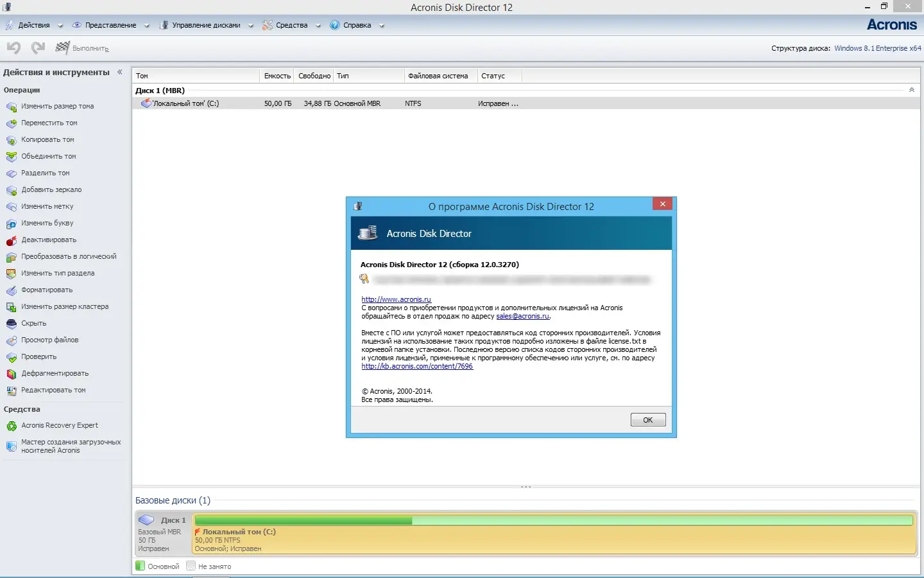The image size is (924, 578).
Task: Click the Диск 1 drive icon in the disk map
Action: point(146,520)
